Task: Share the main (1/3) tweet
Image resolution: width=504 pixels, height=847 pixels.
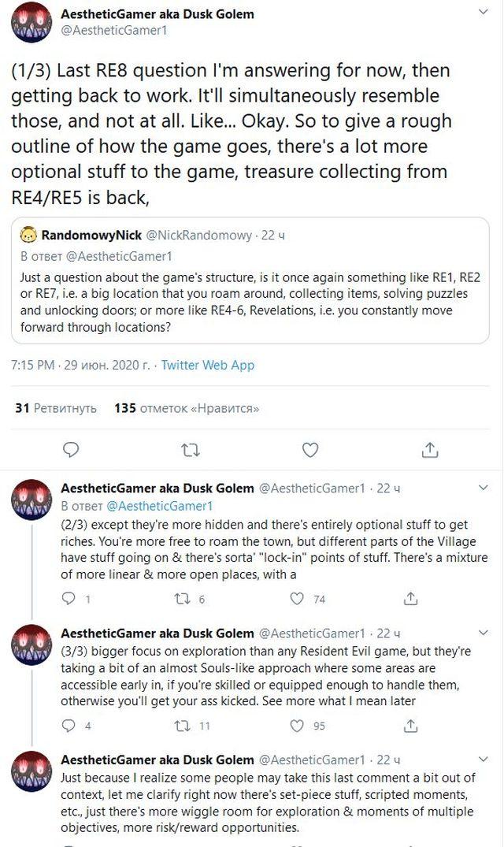Action: 430,450
